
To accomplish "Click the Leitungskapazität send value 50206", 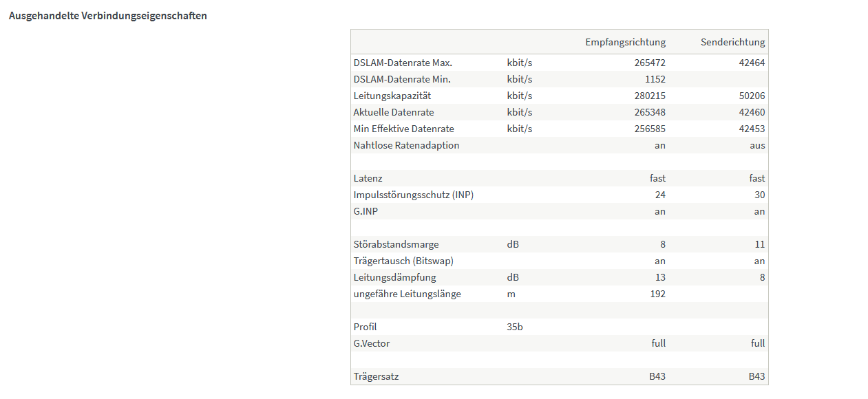I will [x=751, y=96].
